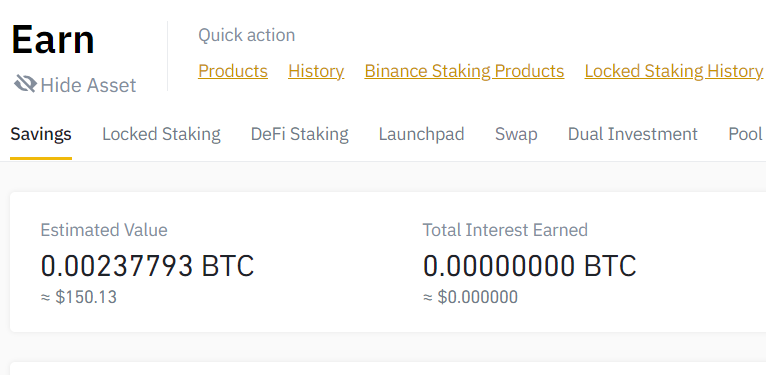Open the Pool tab
Image resolution: width=766 pixels, height=375 pixels.
click(x=745, y=134)
